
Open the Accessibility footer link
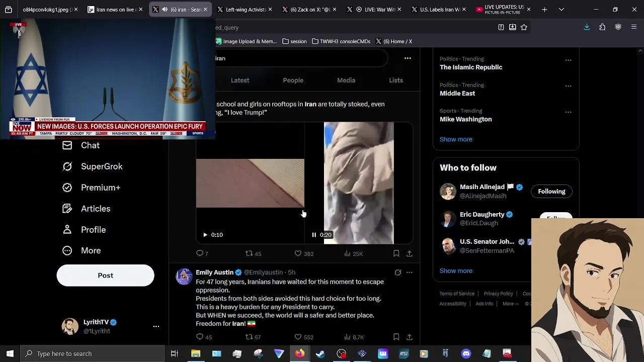coord(453,304)
